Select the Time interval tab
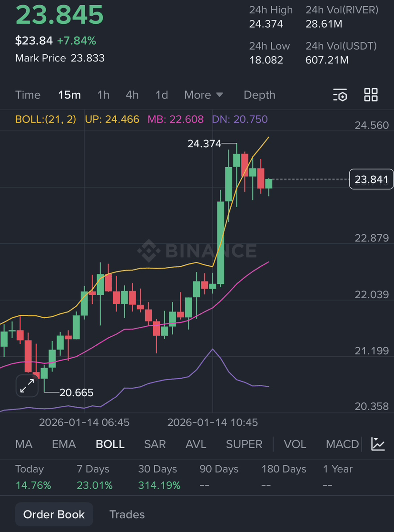 coord(28,95)
